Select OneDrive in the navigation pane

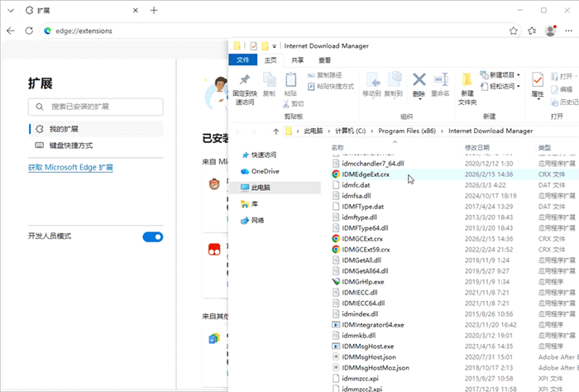(265, 171)
